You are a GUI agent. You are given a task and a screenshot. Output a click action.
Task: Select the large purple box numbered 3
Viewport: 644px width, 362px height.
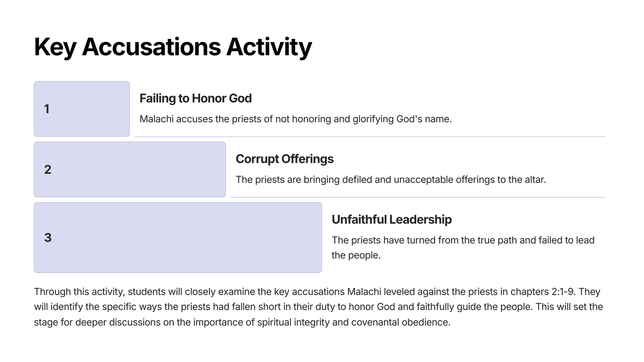[178, 238]
